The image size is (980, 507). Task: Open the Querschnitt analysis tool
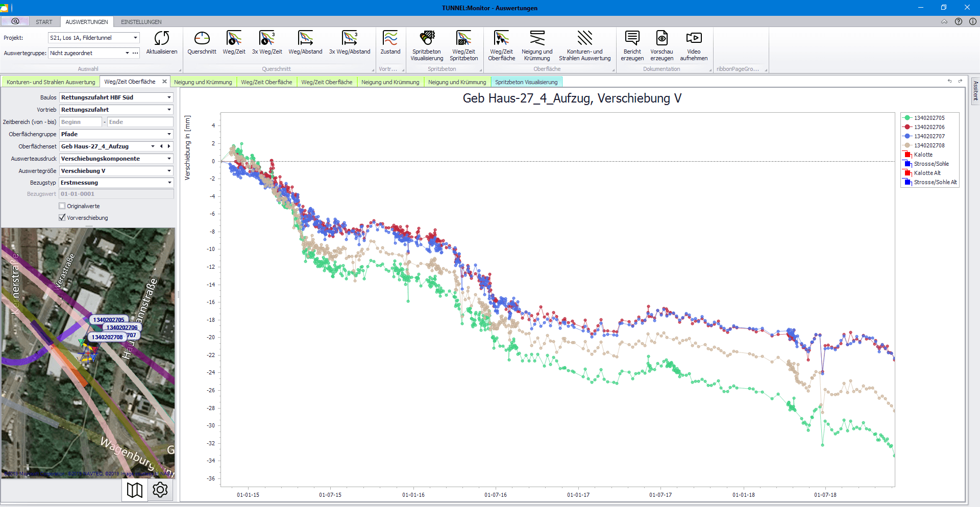202,39
